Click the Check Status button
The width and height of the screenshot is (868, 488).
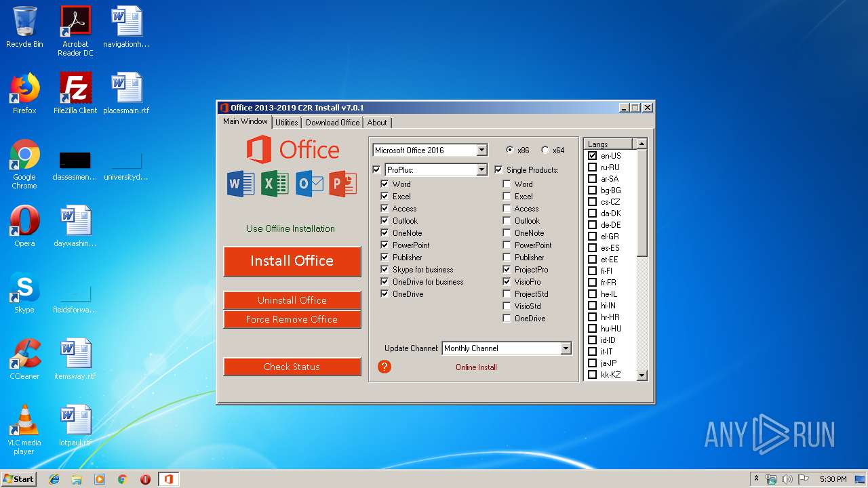[x=292, y=367]
